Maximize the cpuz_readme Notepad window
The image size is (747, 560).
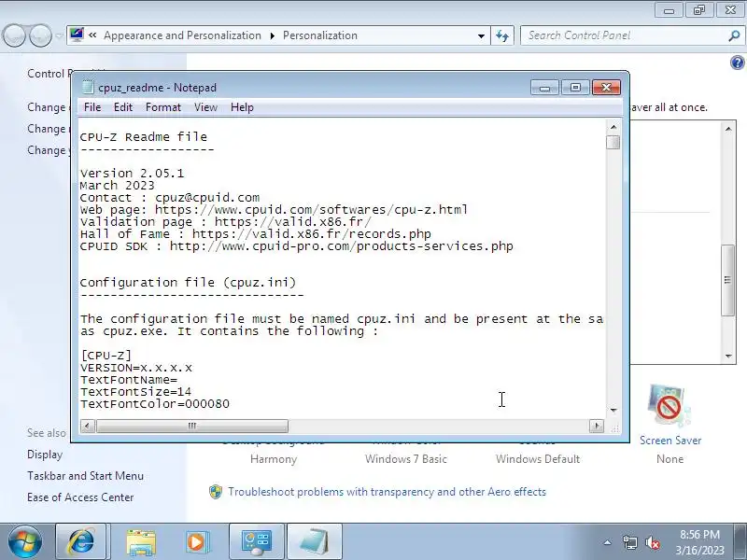(x=575, y=88)
